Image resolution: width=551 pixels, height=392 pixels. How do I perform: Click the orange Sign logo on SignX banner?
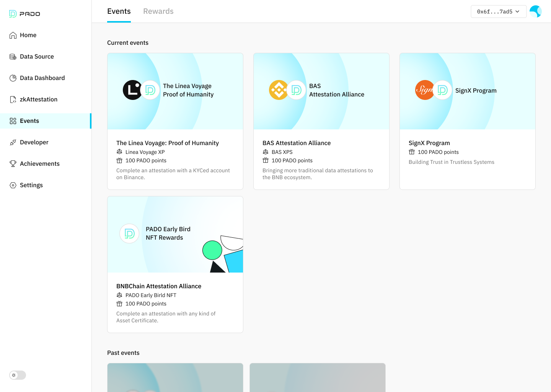click(x=425, y=90)
